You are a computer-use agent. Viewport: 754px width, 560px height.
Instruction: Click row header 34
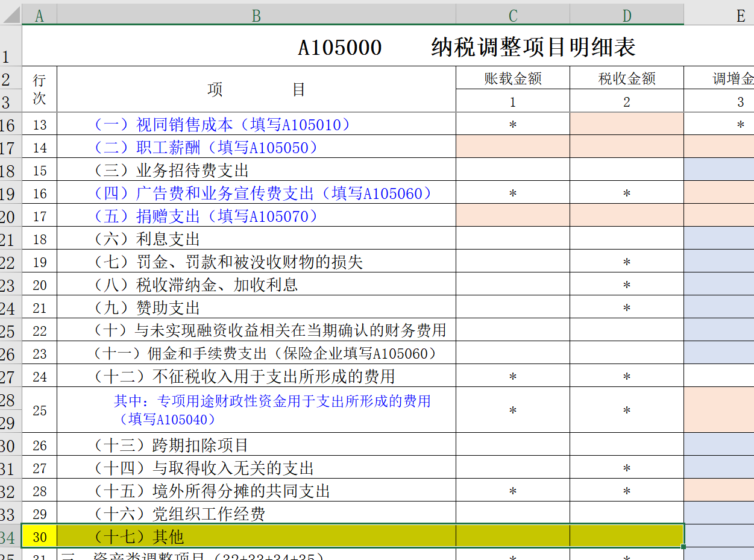(x=10, y=536)
